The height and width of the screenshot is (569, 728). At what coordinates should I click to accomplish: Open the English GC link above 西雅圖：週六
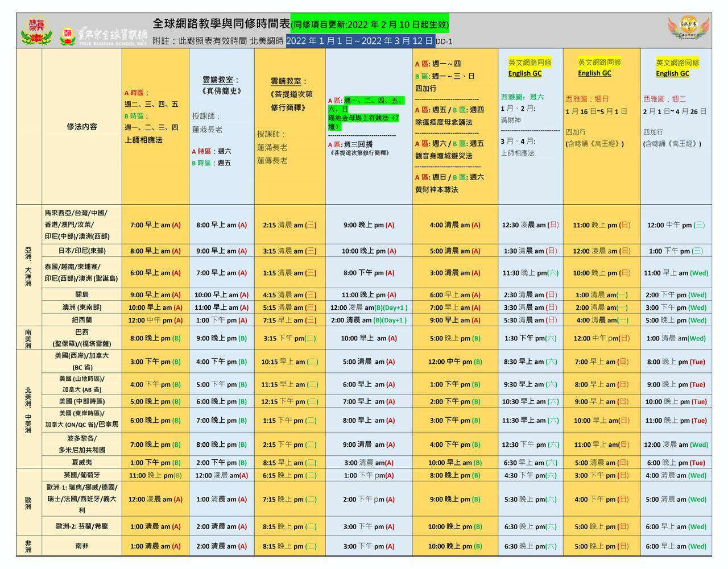pos(524,73)
